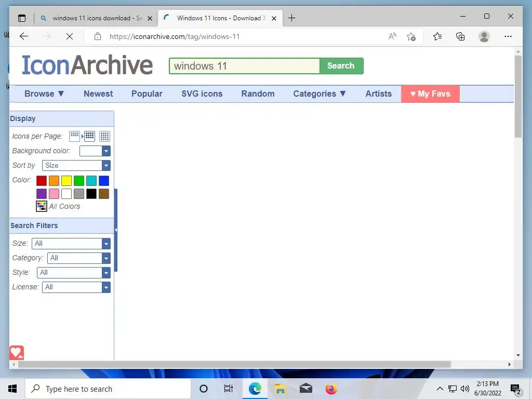Open Cortana from the taskbar
Screen dimensions: 532x399
204,389
